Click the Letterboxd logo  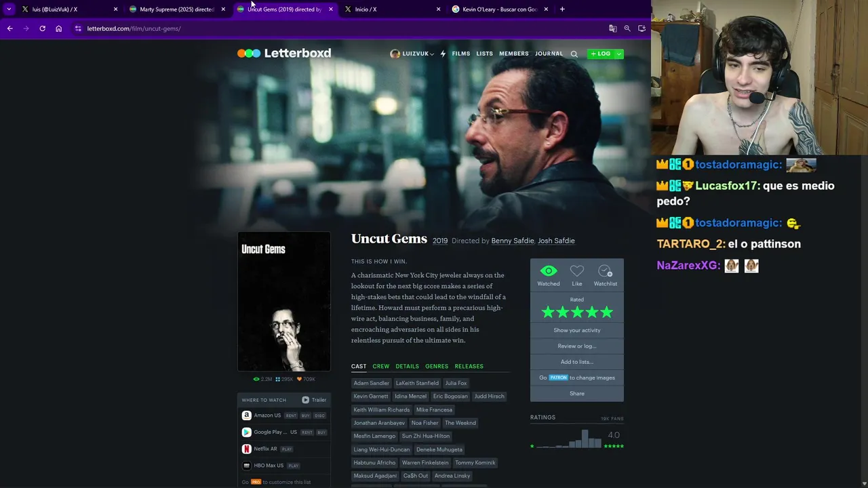pos(284,53)
